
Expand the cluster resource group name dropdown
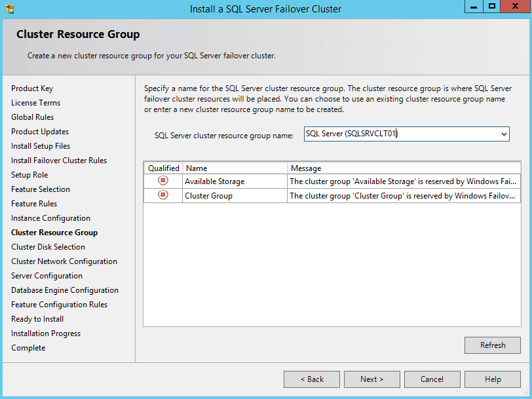click(503, 134)
